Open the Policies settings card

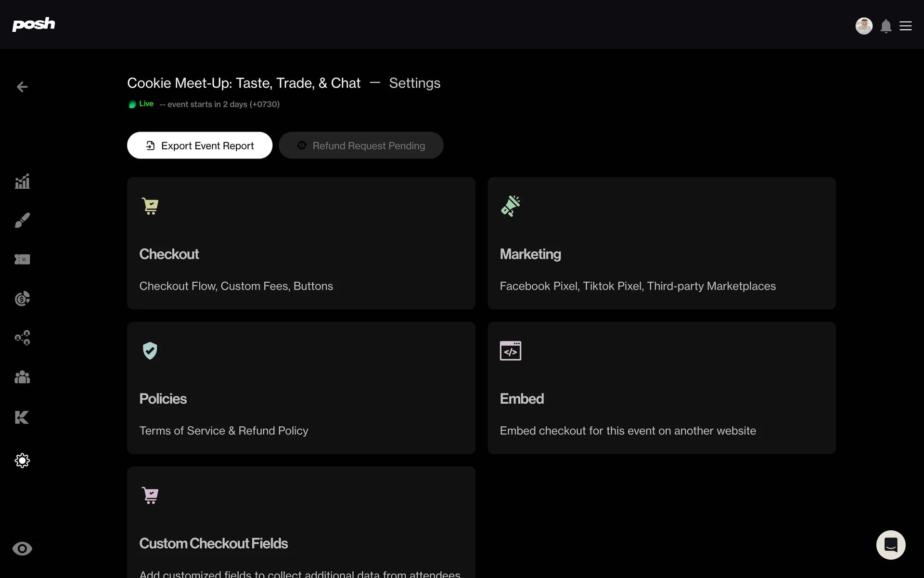point(301,388)
